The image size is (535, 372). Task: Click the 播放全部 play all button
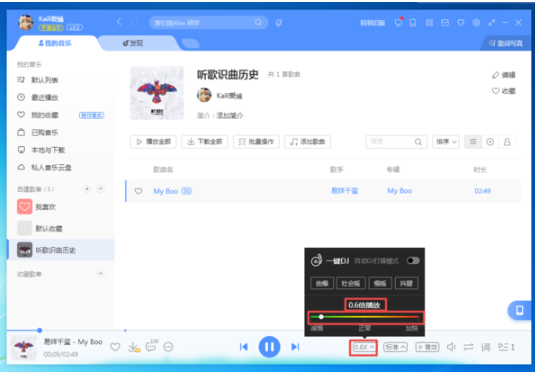153,142
